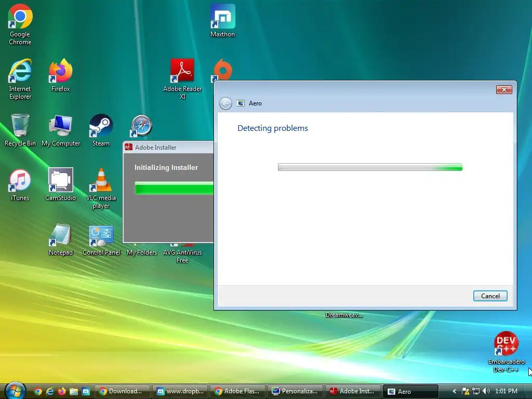Launch Internet Explorer from quick launch
The height and width of the screenshot is (399, 532).
(x=50, y=391)
